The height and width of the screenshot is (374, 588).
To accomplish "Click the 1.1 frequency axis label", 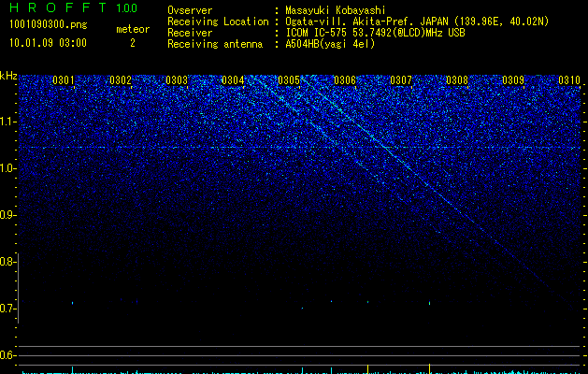I will [x=8, y=122].
